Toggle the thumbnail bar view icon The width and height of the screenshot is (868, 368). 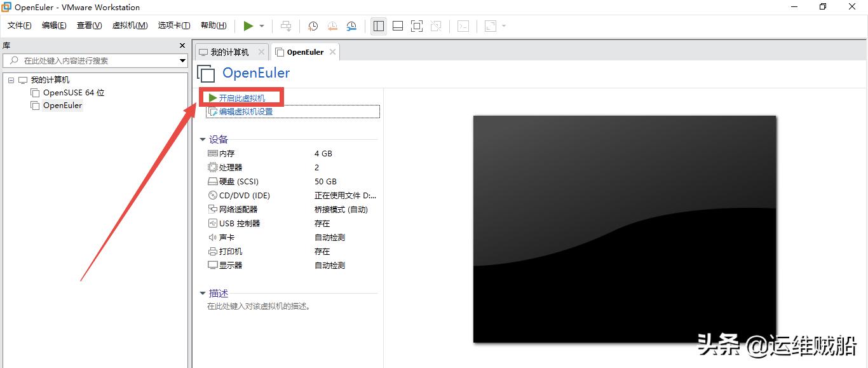pos(398,26)
